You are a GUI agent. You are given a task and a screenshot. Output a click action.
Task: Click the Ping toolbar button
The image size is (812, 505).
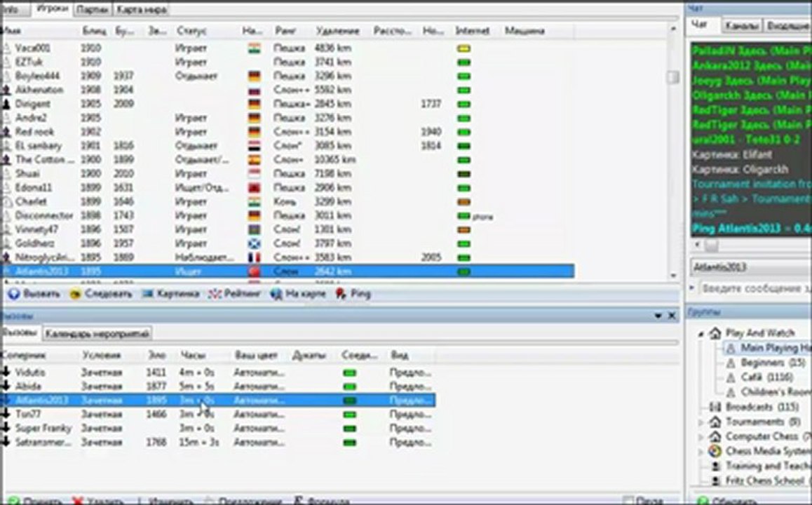pos(353,294)
